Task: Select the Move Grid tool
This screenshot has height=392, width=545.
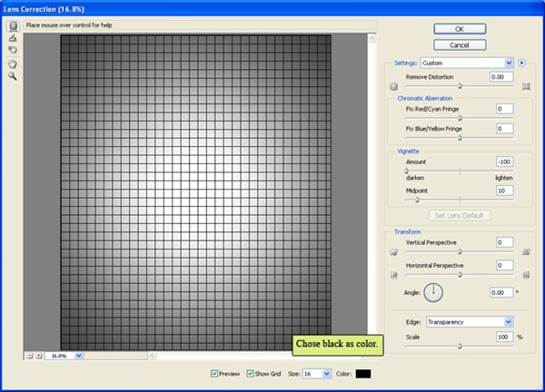Action: 13,52
